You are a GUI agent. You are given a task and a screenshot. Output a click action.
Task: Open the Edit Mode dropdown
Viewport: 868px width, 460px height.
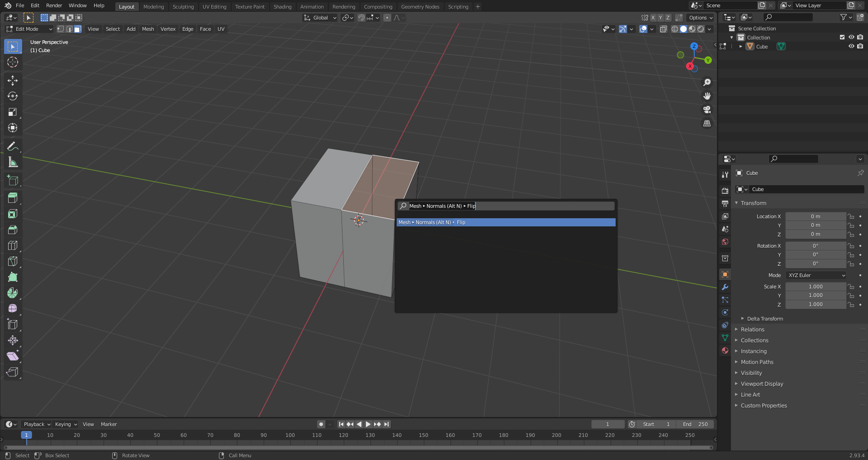(x=29, y=29)
